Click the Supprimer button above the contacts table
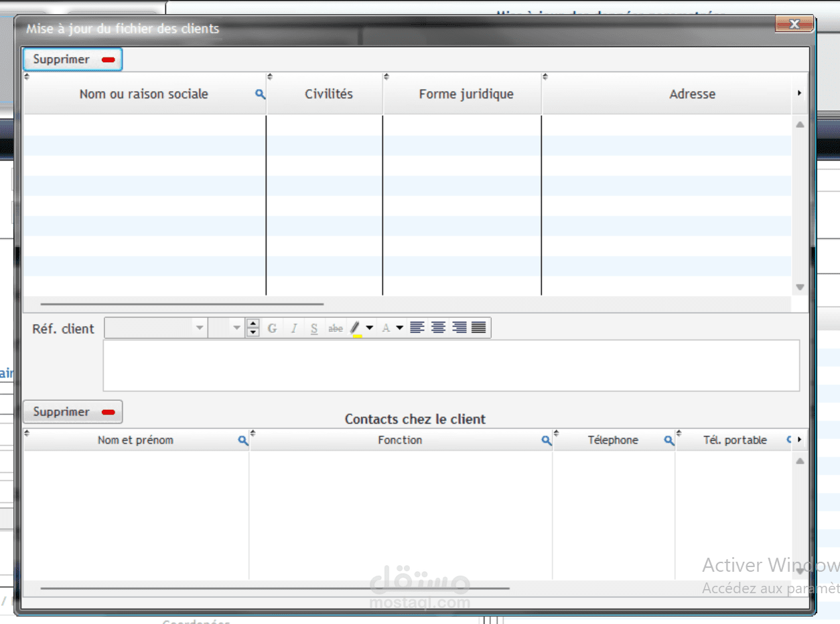Viewport: 840px width, 624px height. pyautogui.click(x=72, y=412)
